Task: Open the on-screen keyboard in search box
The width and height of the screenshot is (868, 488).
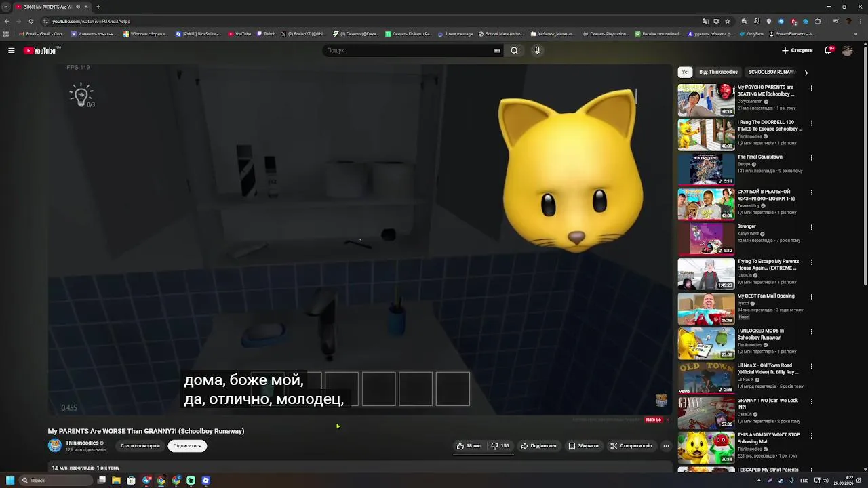Action: point(497,50)
